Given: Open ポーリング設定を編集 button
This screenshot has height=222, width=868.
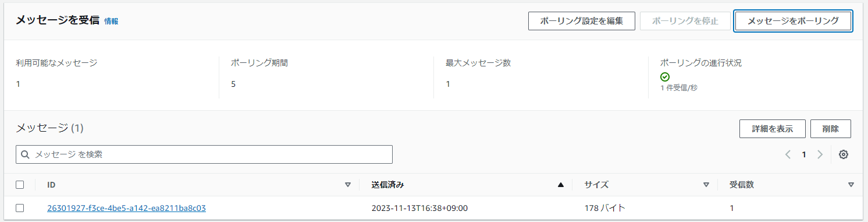Looking at the screenshot, I should pyautogui.click(x=582, y=20).
